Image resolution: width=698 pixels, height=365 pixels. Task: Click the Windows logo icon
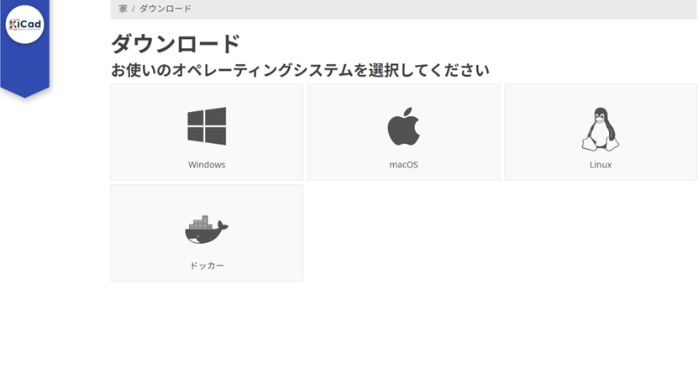pos(207,126)
